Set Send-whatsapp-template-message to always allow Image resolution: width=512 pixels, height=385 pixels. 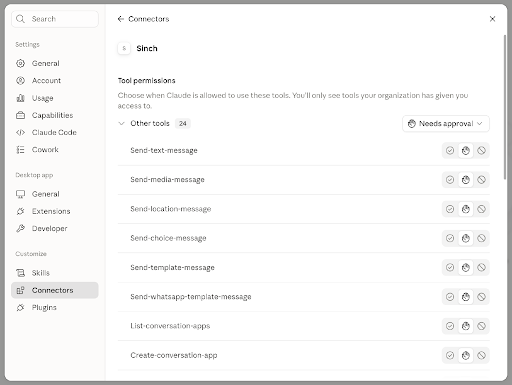[450, 297]
